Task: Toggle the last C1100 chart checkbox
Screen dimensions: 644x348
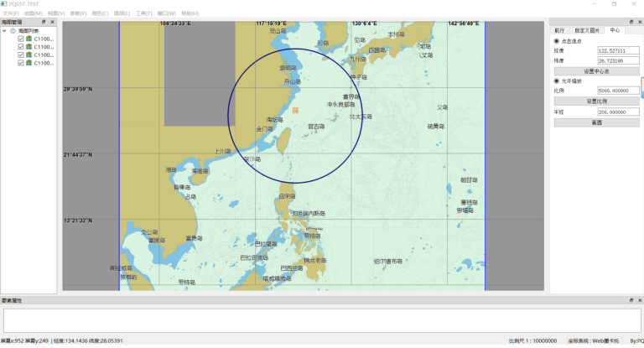Action: [21, 64]
